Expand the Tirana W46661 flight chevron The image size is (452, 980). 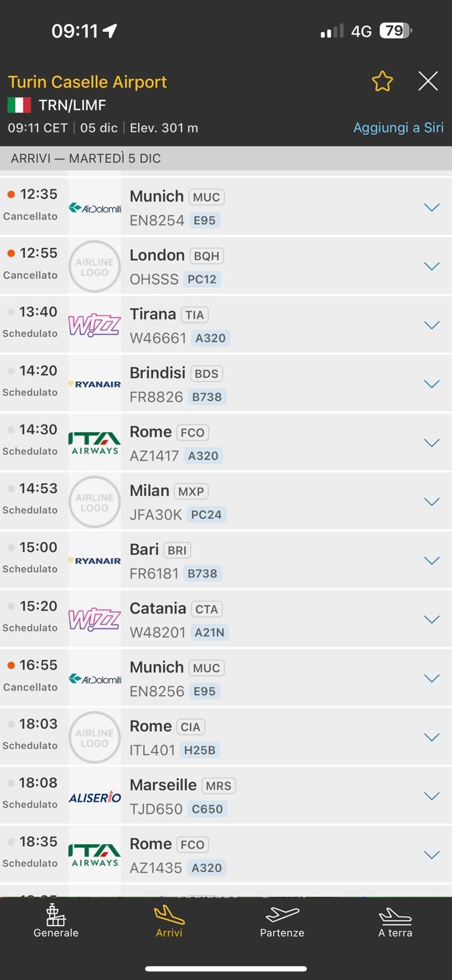pyautogui.click(x=432, y=325)
